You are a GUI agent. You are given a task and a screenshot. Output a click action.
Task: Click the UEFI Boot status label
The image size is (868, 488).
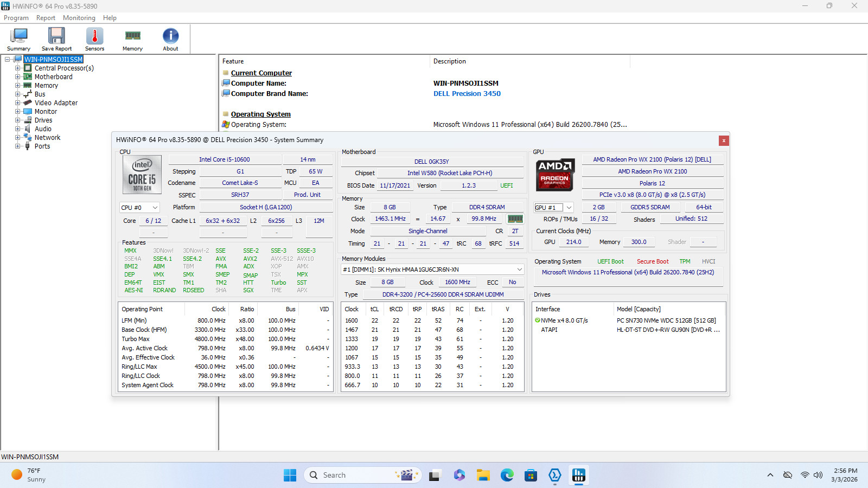[x=610, y=261]
